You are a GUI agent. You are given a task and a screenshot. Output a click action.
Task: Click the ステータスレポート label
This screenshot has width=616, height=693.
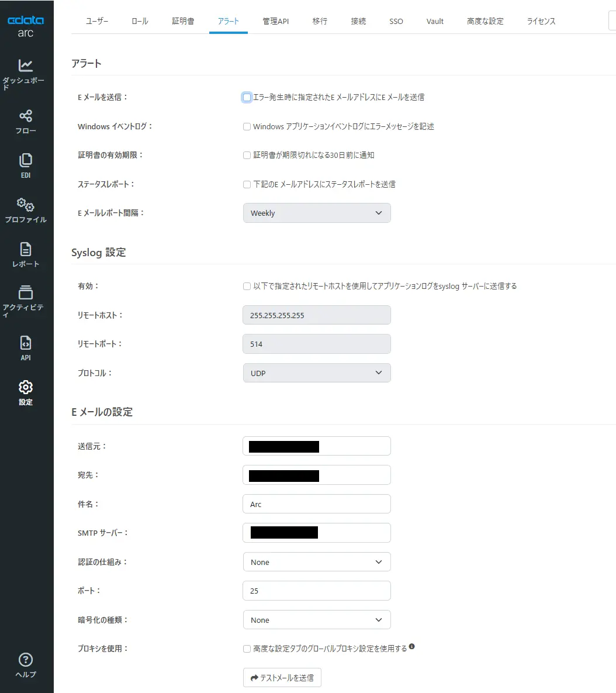106,184
